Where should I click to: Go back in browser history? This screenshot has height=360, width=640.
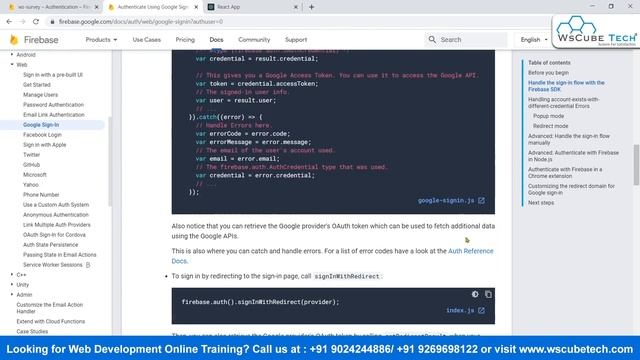(x=9, y=22)
